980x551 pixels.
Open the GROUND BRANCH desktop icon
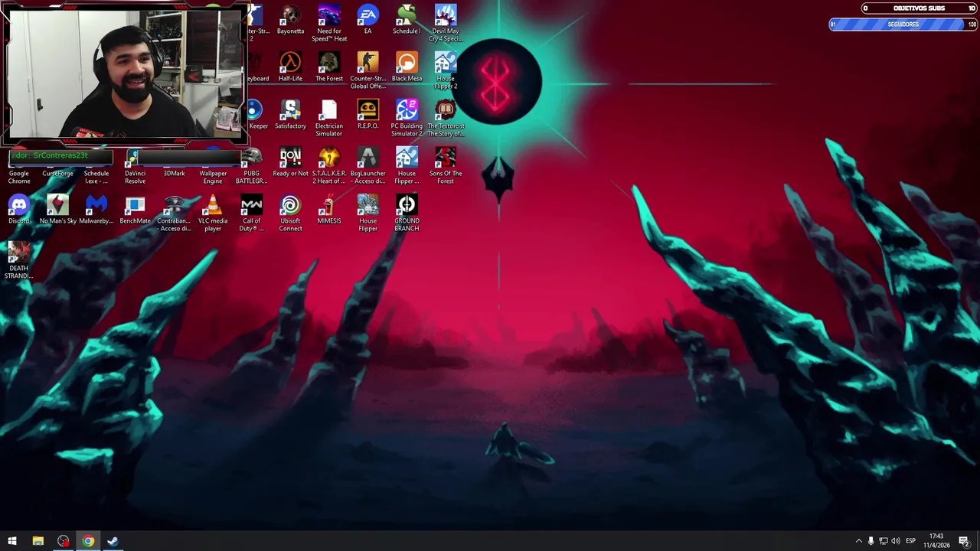click(x=407, y=213)
